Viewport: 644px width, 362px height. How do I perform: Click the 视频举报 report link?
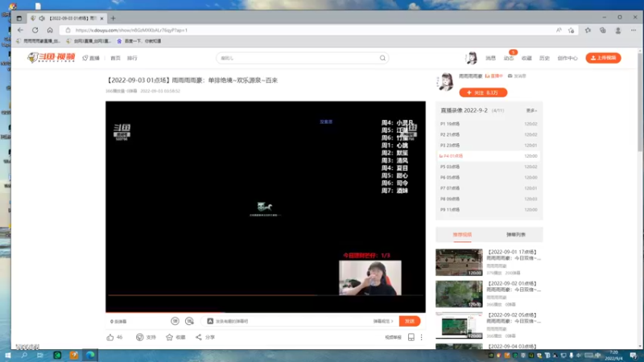coord(393,337)
